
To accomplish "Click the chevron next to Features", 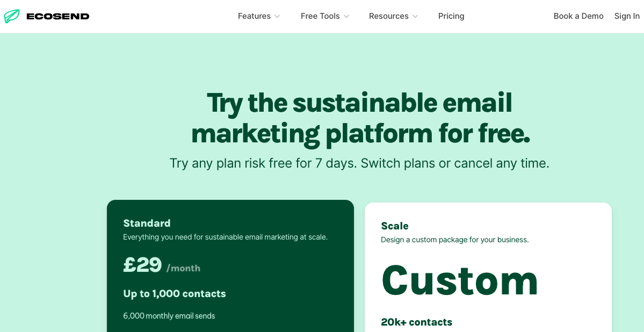I will [278, 17].
